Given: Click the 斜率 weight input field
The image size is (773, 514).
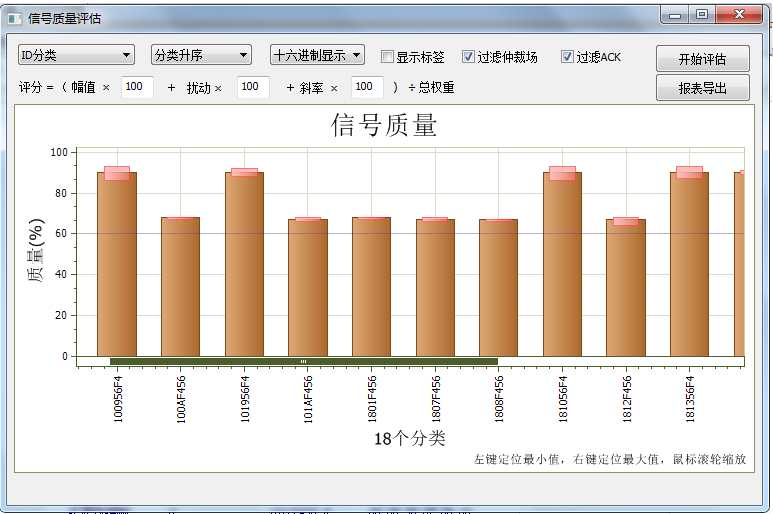Looking at the screenshot, I should (x=367, y=87).
